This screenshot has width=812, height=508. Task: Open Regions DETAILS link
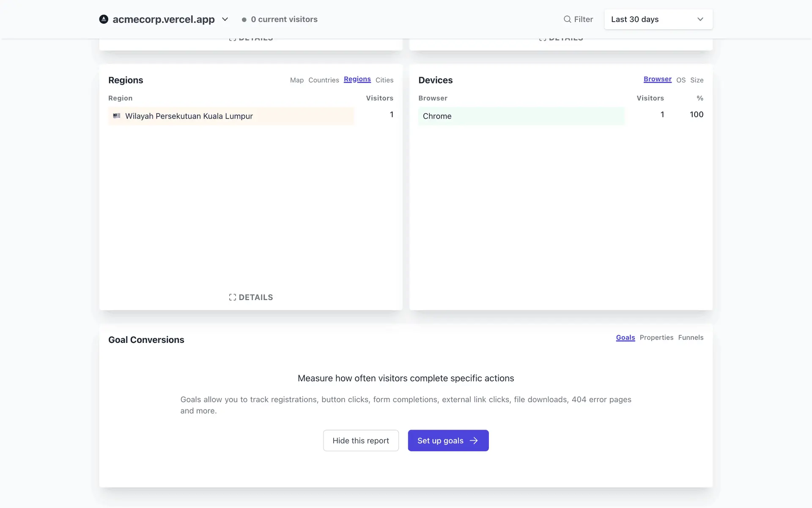coord(255,297)
